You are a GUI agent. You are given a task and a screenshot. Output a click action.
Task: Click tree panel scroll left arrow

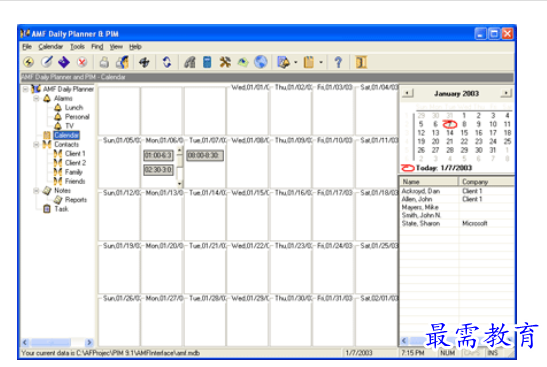(25, 342)
